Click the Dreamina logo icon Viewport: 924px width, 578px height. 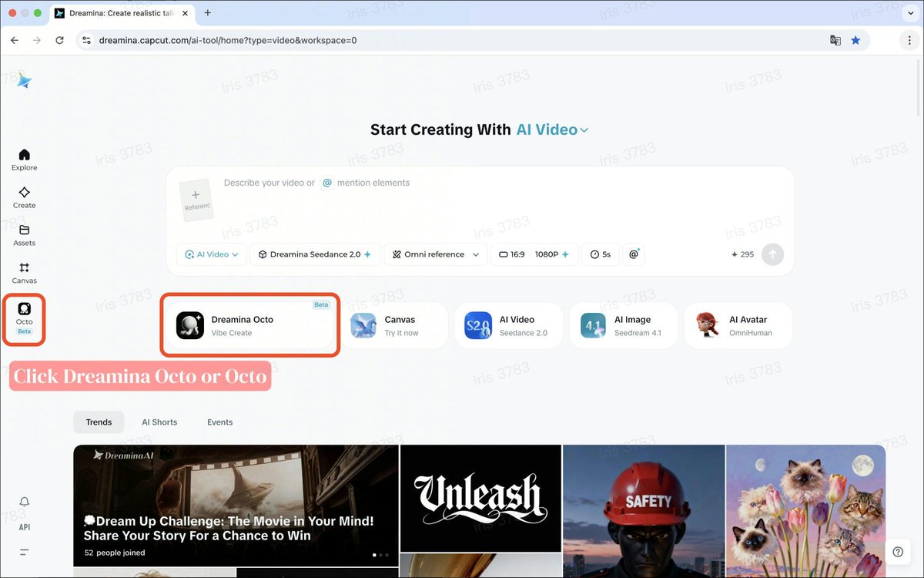[24, 80]
